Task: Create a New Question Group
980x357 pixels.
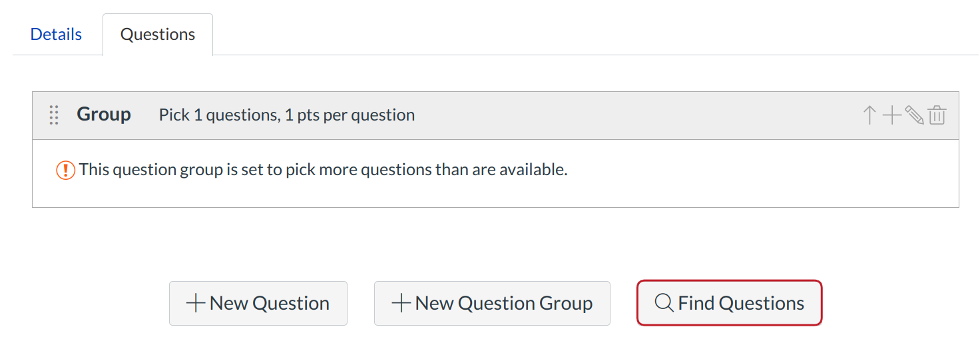Action: click(x=492, y=303)
